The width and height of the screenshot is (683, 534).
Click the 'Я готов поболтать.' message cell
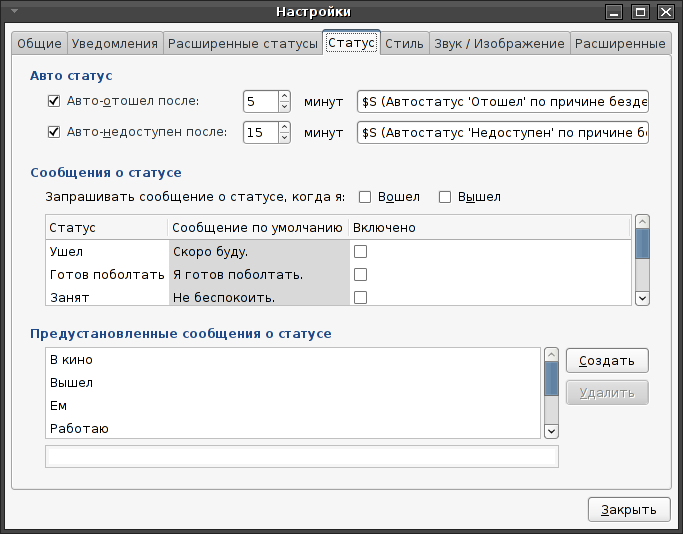[x=259, y=275]
